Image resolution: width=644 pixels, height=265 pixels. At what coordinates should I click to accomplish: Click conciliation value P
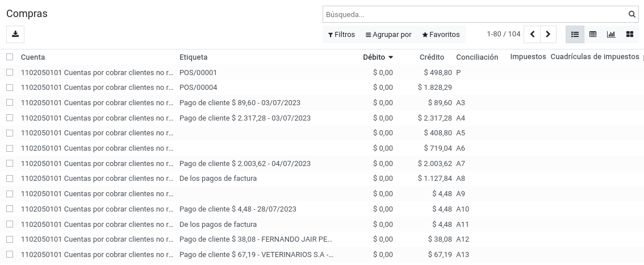pyautogui.click(x=458, y=72)
